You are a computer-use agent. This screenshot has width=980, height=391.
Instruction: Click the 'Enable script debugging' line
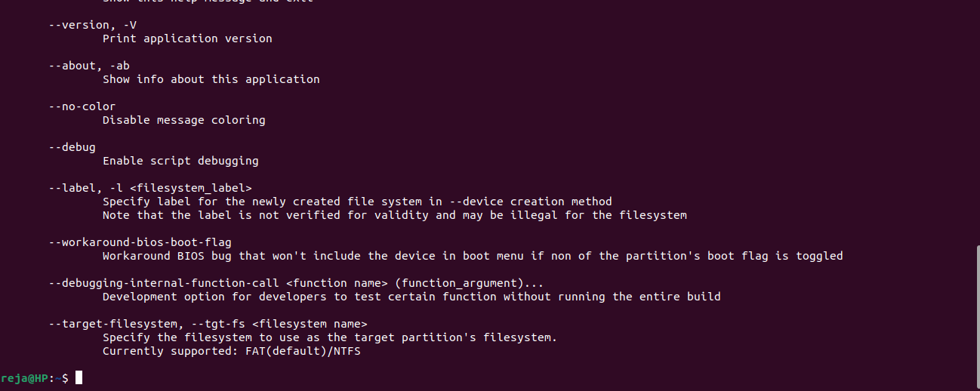pos(180,161)
